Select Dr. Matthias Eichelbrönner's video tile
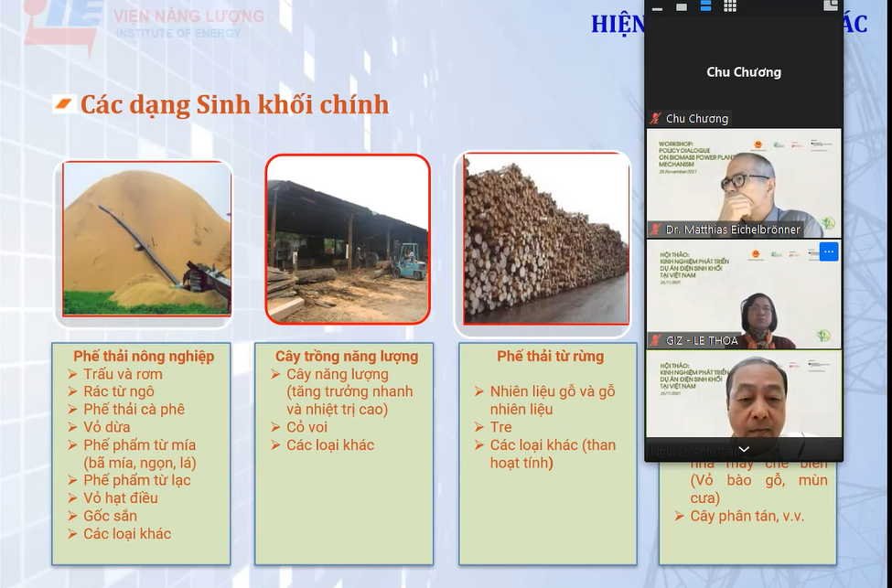The width and height of the screenshot is (892, 588). [x=744, y=183]
